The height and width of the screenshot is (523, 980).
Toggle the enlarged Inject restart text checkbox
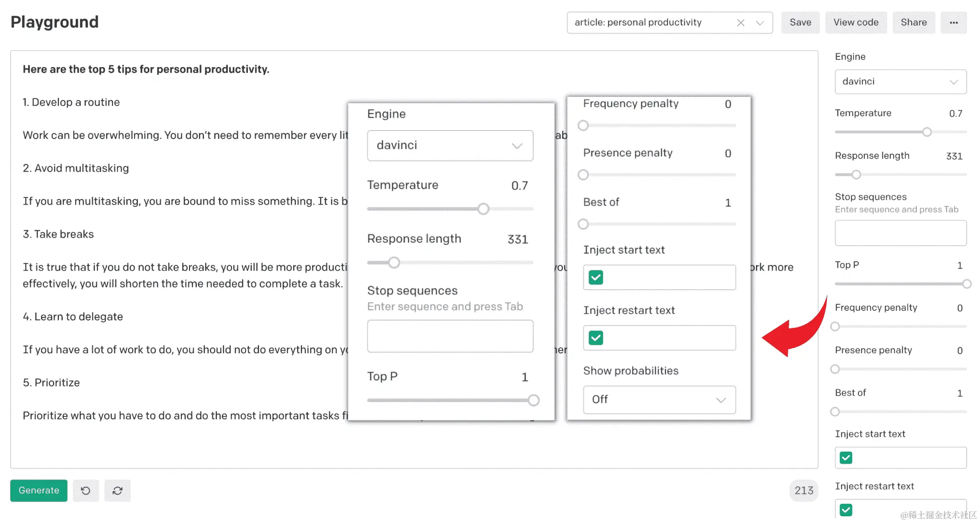tap(596, 338)
